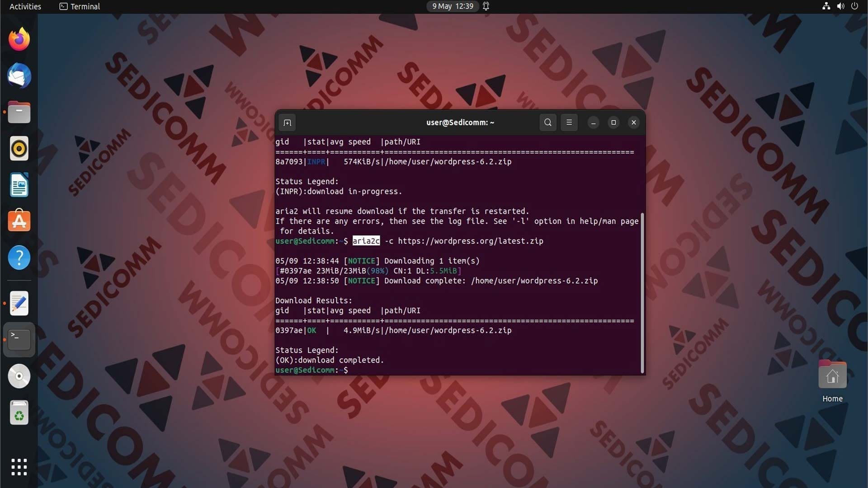Click the gid 0397ae in results row
Image resolution: width=868 pixels, height=488 pixels.
pos(289,330)
